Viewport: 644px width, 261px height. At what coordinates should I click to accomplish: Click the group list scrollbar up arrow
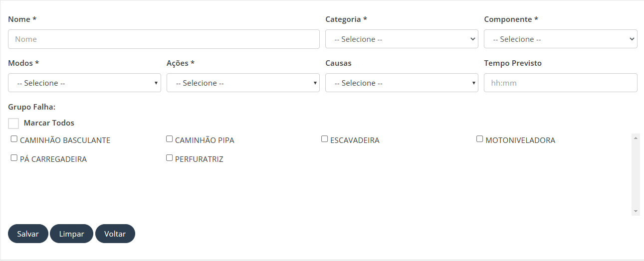coord(636,137)
